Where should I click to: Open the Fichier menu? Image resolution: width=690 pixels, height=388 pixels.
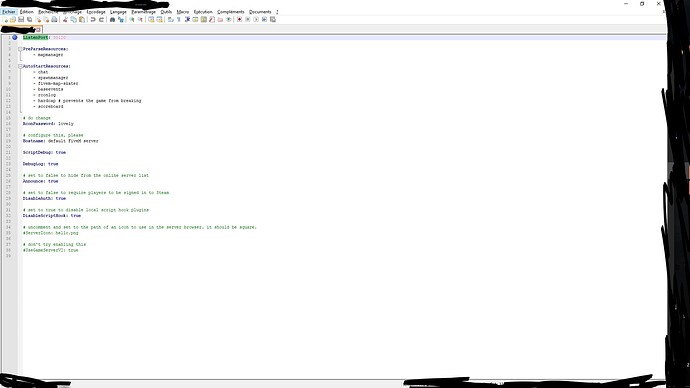(x=9, y=12)
